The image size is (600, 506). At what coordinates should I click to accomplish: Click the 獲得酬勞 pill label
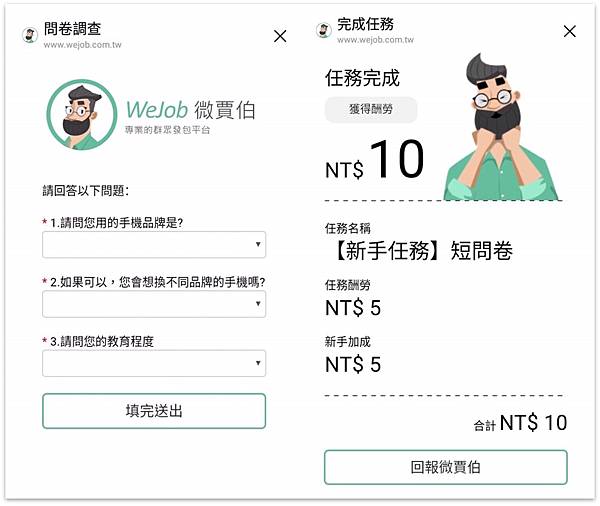371,109
